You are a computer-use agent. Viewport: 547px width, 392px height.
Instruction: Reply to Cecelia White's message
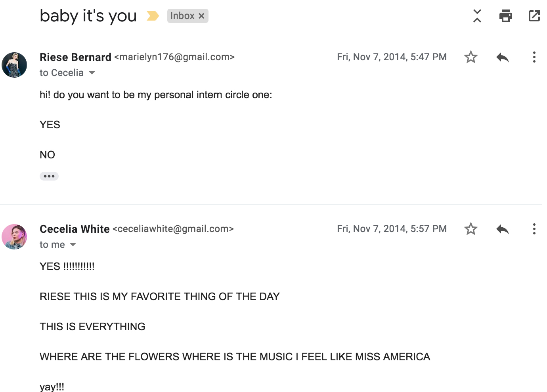pyautogui.click(x=502, y=229)
